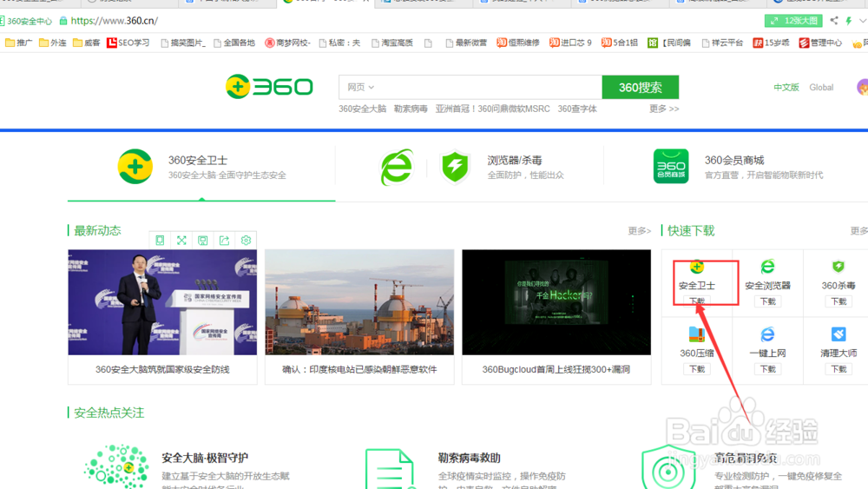Click the 安全浏览器 icon in quick download
The image size is (868, 489).
tap(768, 267)
